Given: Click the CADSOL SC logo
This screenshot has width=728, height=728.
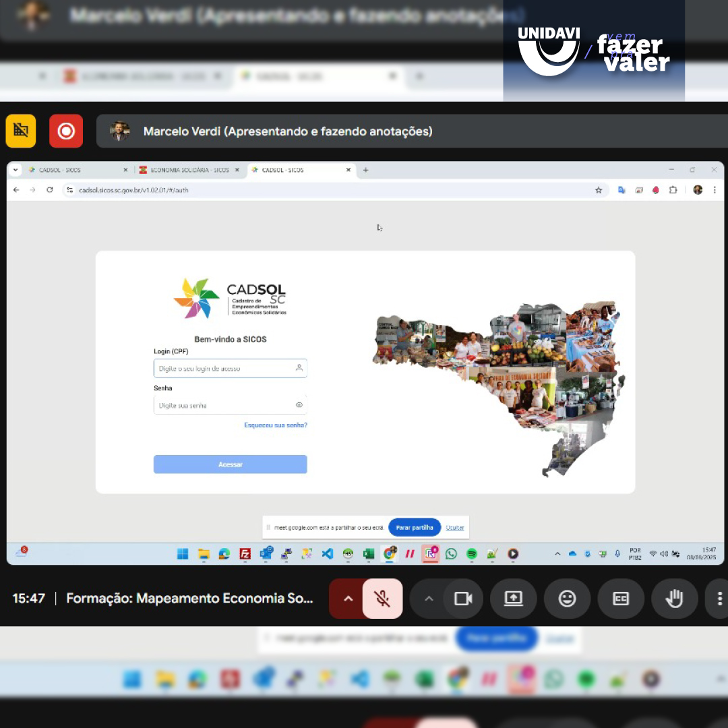Looking at the screenshot, I should tap(230, 298).
